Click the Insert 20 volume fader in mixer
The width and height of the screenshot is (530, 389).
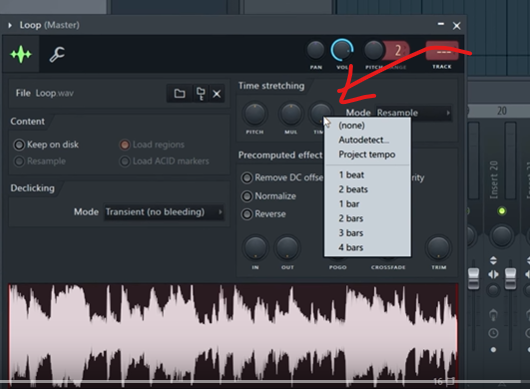[510, 278]
